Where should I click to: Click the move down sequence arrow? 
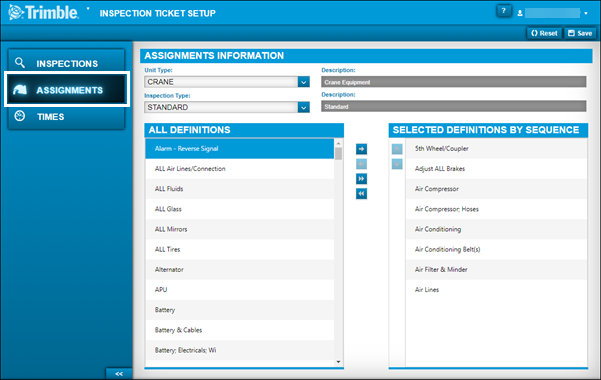tap(397, 164)
